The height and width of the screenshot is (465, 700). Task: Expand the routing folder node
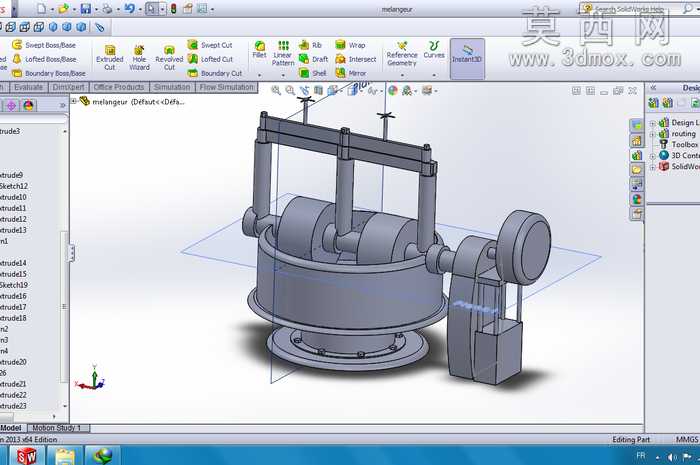pos(652,134)
